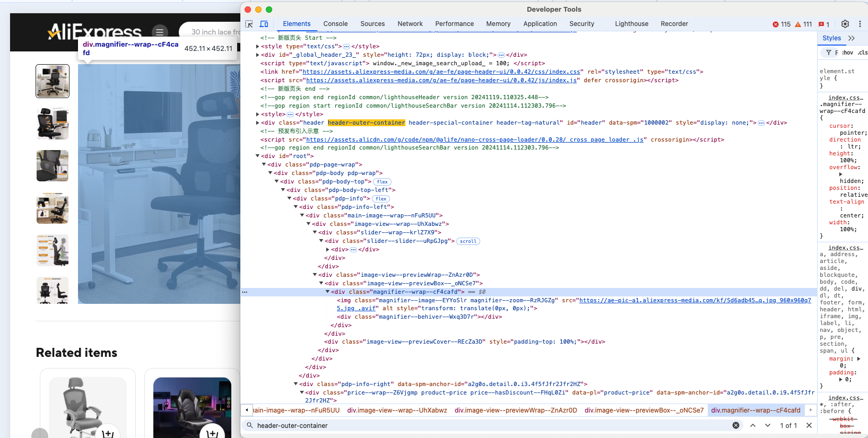Switch to the Console tab
The width and height of the screenshot is (868, 438).
coord(335,24)
